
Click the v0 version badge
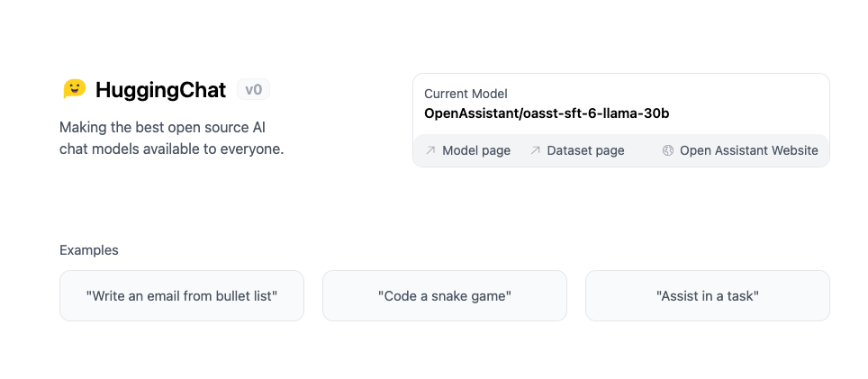coord(253,89)
